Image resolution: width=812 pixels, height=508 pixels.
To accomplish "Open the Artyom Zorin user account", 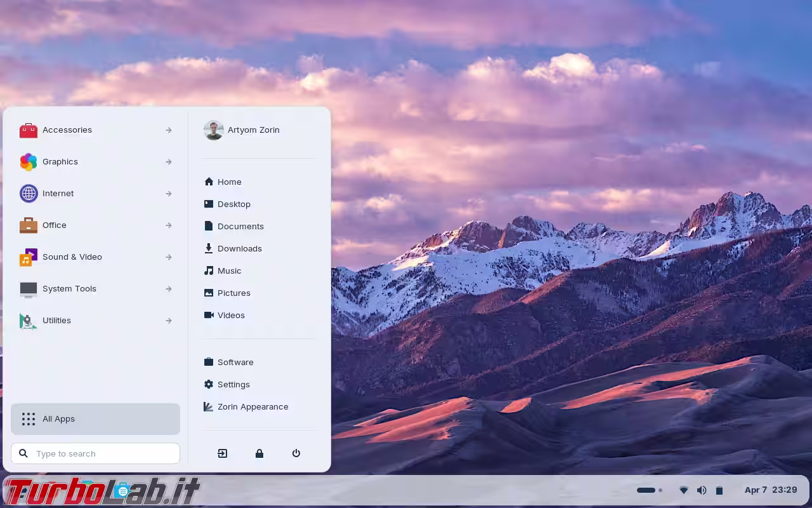I will pyautogui.click(x=259, y=130).
